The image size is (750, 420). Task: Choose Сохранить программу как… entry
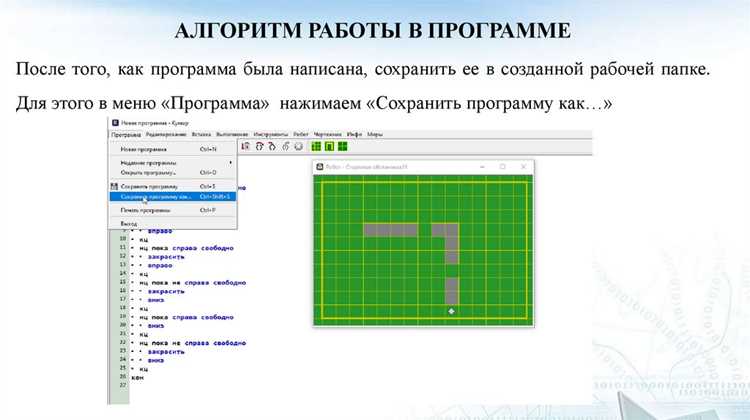pos(173,197)
